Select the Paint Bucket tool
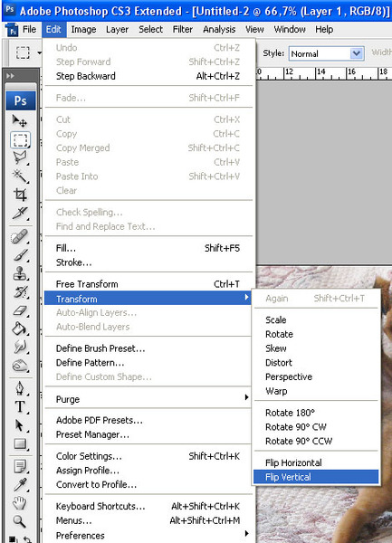This screenshot has height=543, width=392. click(20, 329)
